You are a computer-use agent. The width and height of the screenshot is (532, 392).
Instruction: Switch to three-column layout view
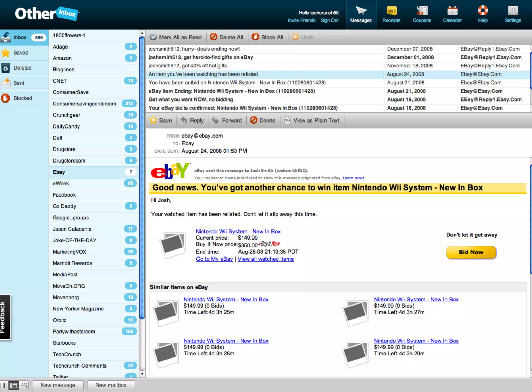tap(4, 385)
